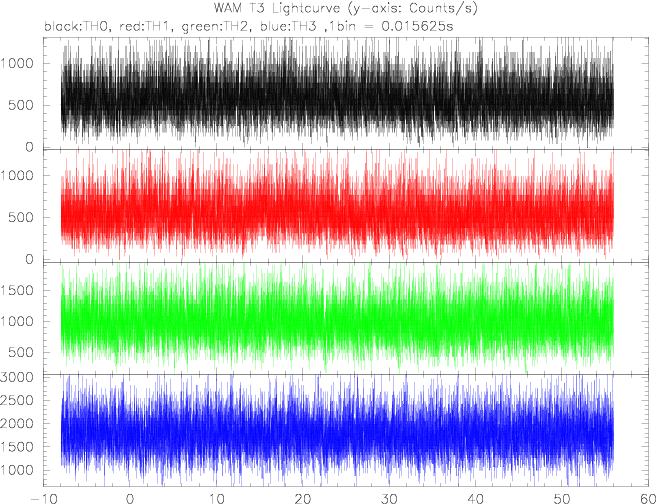The image size is (657, 504).
Task: Select the black TH0 lightcurve trace
Action: [x=337, y=93]
